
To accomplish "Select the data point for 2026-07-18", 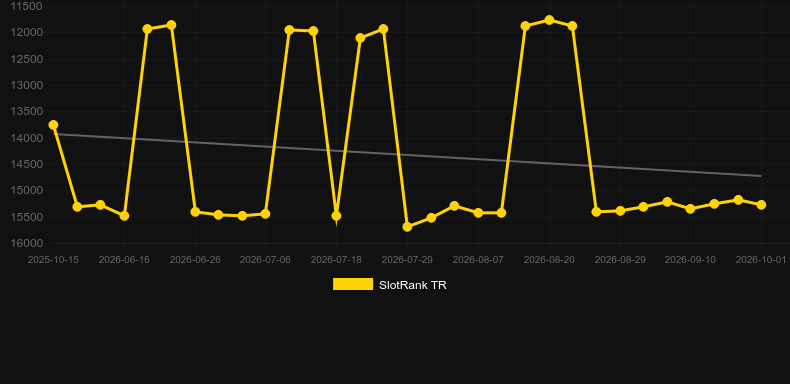I will pos(336,216).
